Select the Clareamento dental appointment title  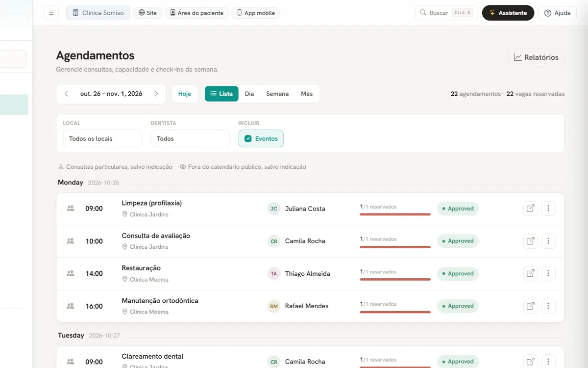coord(152,356)
